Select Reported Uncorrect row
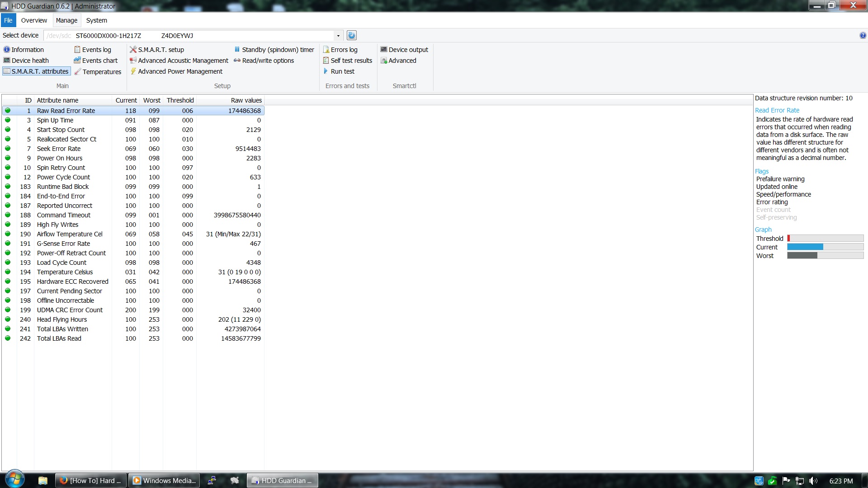 [133, 206]
